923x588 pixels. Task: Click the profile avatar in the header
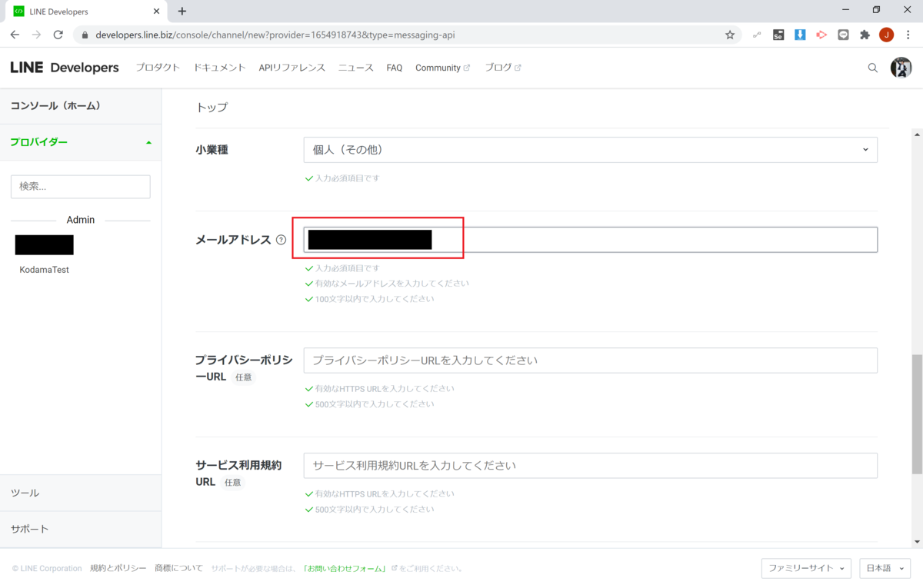coord(901,68)
